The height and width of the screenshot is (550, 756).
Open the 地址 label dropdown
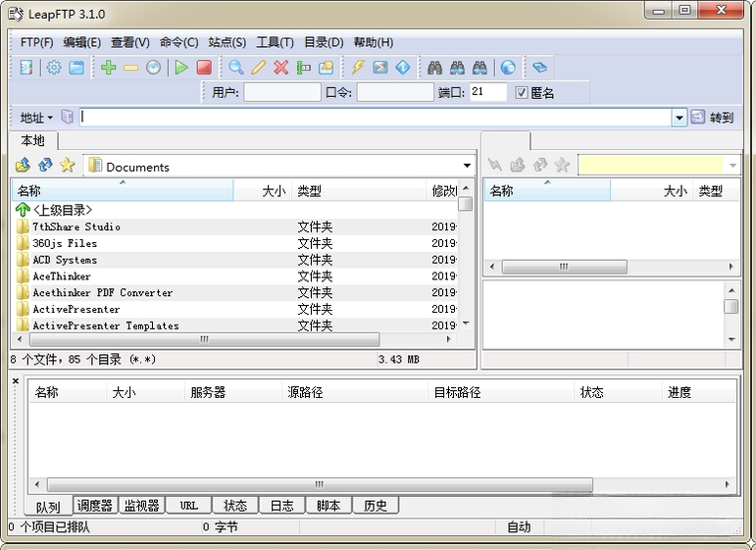tap(36, 118)
